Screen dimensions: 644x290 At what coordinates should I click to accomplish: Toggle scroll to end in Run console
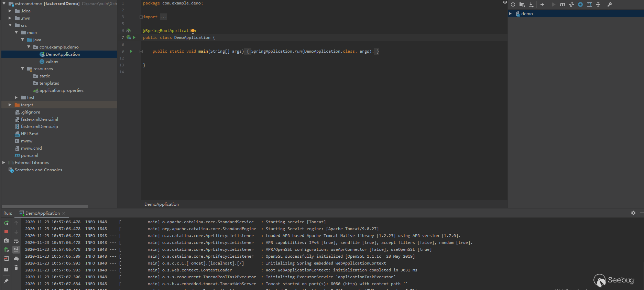point(16,250)
